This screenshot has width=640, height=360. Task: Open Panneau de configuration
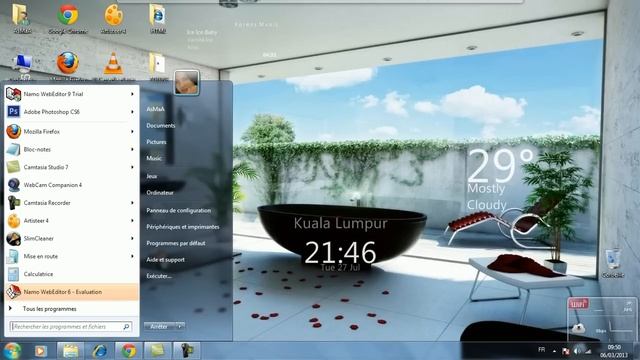coord(178,211)
